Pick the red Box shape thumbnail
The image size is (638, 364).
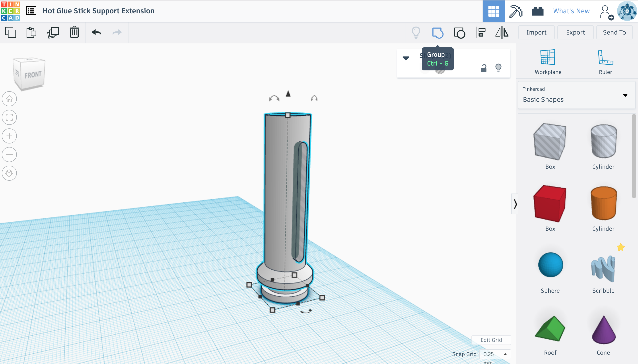tap(550, 203)
